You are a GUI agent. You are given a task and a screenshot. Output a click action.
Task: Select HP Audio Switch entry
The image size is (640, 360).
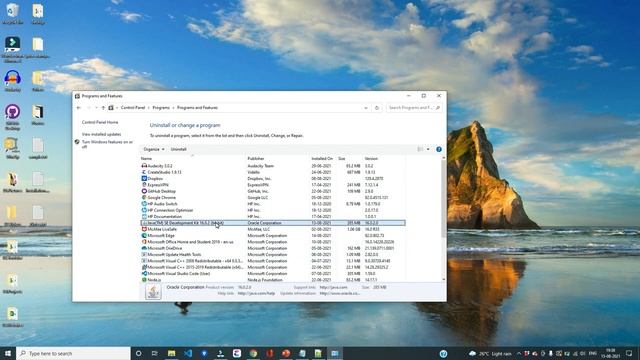[x=273, y=204]
